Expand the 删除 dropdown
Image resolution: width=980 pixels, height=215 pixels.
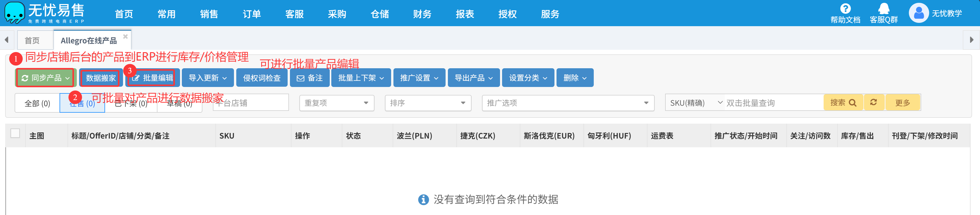point(575,78)
